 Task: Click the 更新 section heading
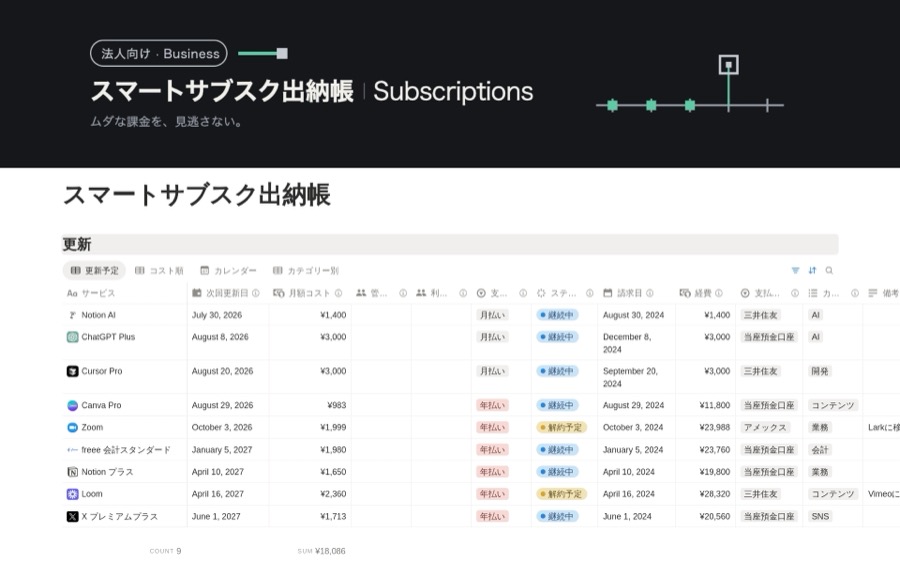(77, 245)
